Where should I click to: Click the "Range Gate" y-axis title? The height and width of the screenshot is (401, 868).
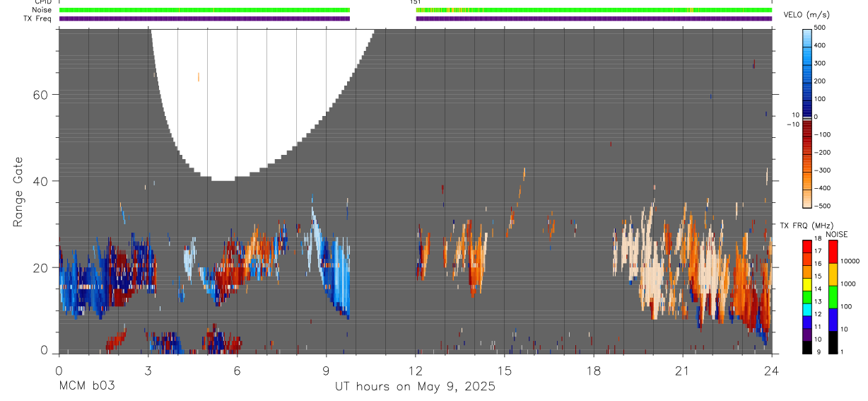point(18,192)
